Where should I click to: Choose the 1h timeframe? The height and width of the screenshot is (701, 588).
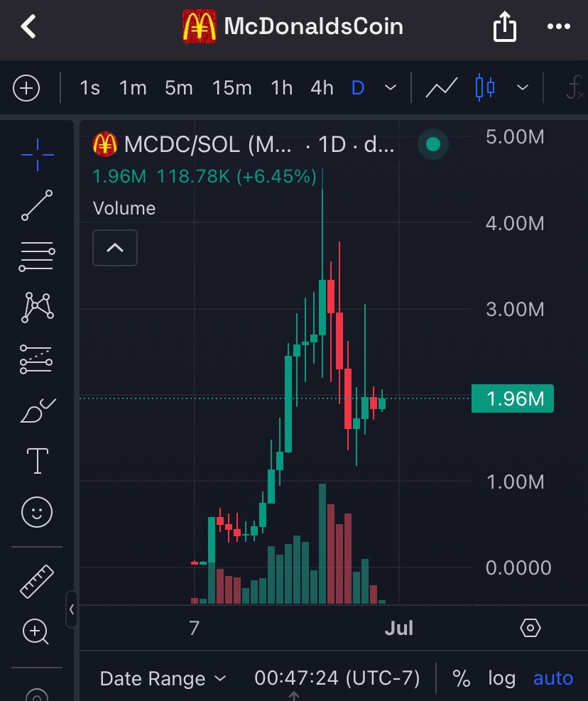pyautogui.click(x=282, y=87)
